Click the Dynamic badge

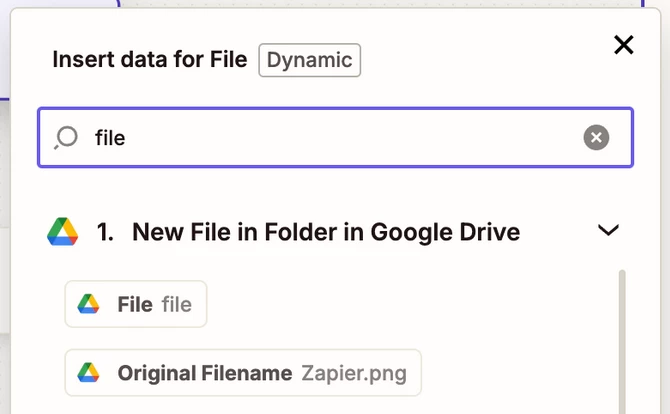310,60
